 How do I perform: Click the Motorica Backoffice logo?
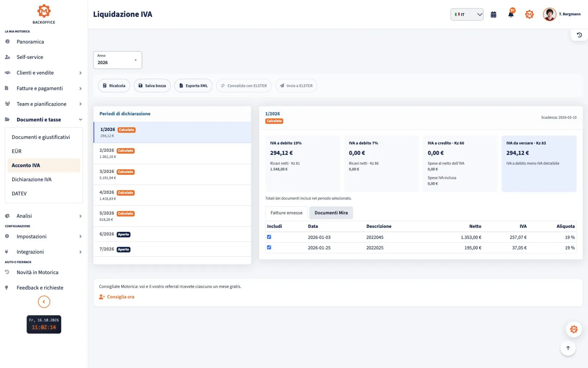tap(44, 14)
